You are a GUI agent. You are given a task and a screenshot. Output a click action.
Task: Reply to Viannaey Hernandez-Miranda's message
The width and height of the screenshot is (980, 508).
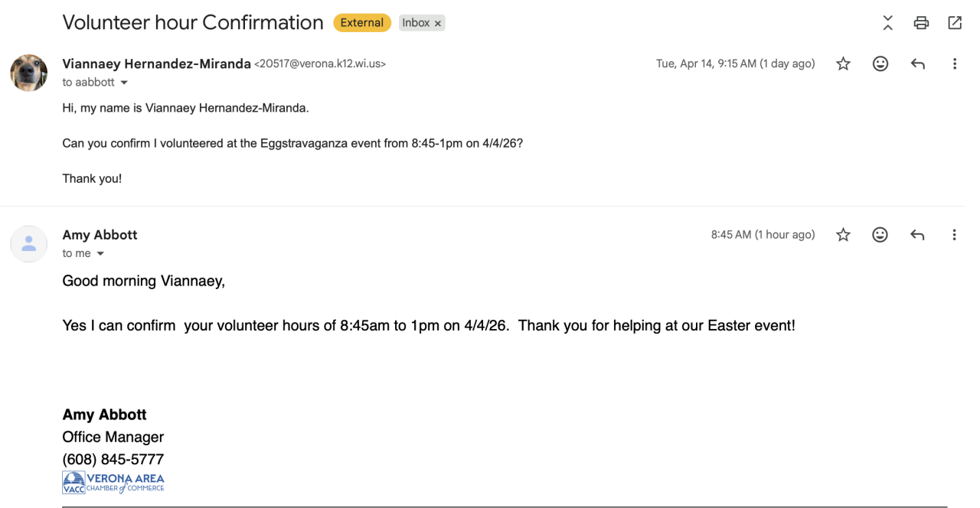[x=917, y=64]
